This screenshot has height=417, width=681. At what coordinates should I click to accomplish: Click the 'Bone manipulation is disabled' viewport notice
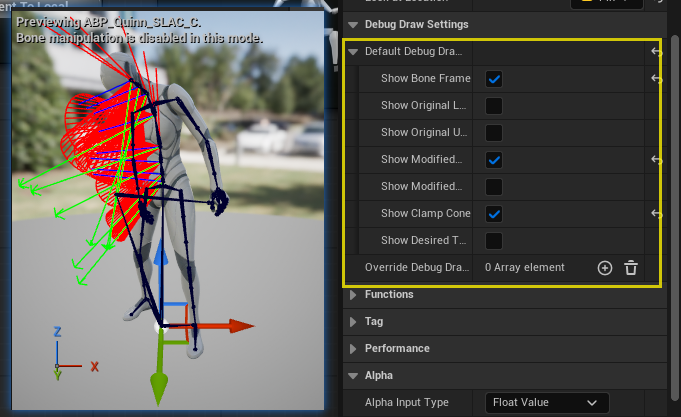coord(139,39)
